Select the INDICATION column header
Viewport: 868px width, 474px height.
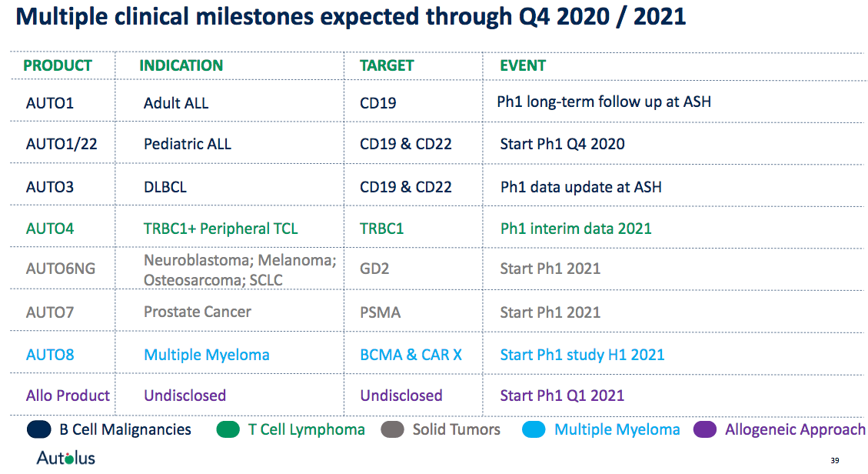tap(181, 65)
